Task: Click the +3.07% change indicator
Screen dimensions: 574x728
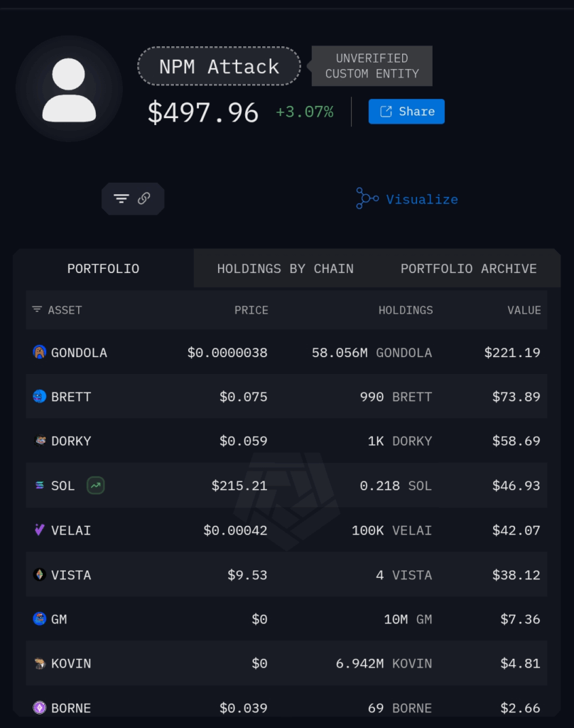Action: point(304,112)
